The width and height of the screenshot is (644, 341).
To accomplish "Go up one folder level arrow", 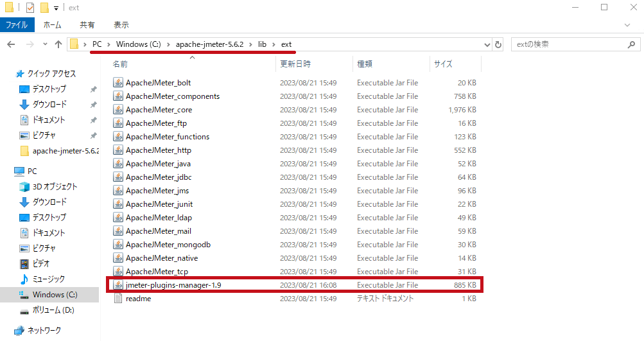I will tap(58, 44).
